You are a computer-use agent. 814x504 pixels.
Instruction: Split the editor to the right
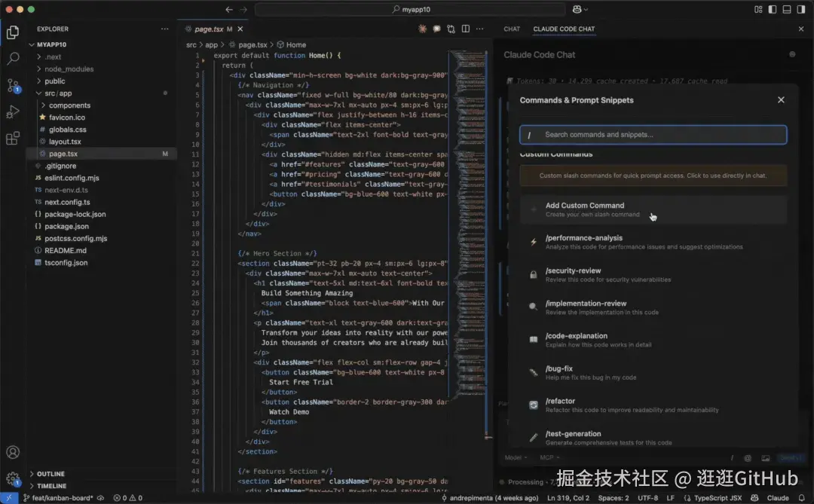pyautogui.click(x=466, y=29)
